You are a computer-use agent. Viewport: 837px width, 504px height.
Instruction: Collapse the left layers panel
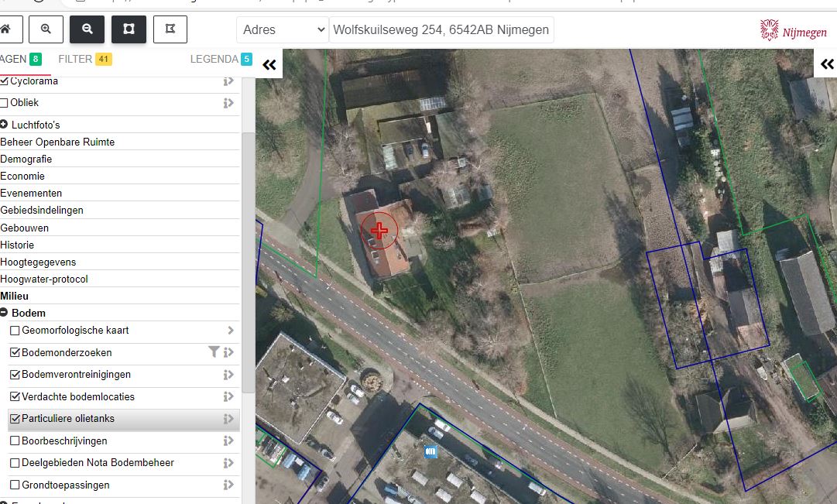click(x=269, y=65)
